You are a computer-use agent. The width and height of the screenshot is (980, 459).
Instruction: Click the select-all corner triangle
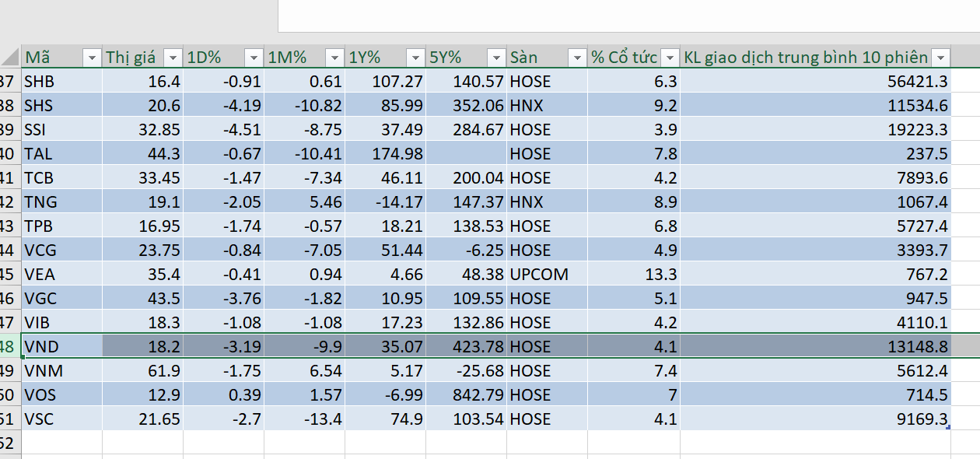[10, 57]
